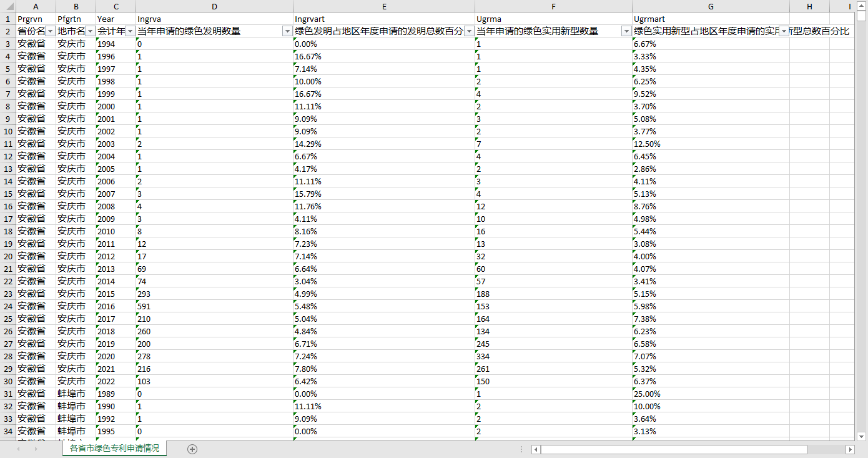Open the 省份名 filter dropdown
868x458 pixels.
51,31
